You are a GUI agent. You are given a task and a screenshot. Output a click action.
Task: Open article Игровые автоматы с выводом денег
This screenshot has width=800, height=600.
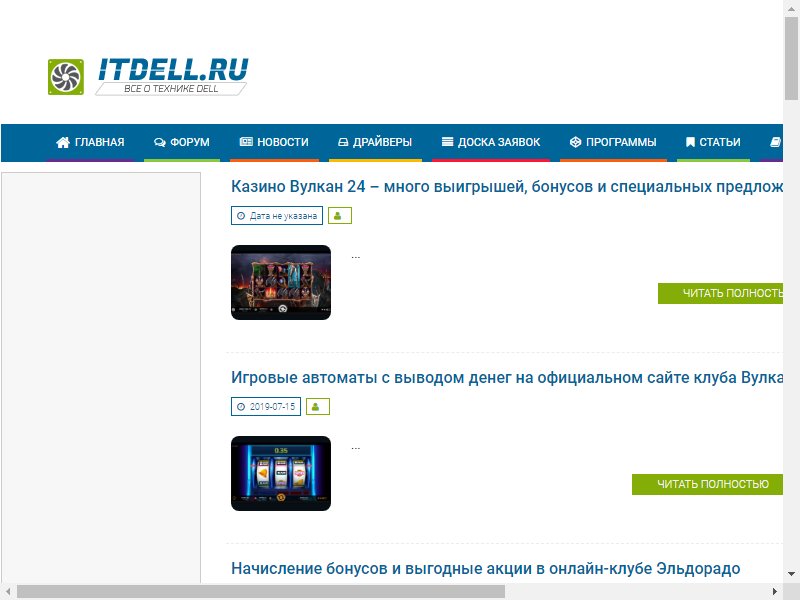point(507,378)
